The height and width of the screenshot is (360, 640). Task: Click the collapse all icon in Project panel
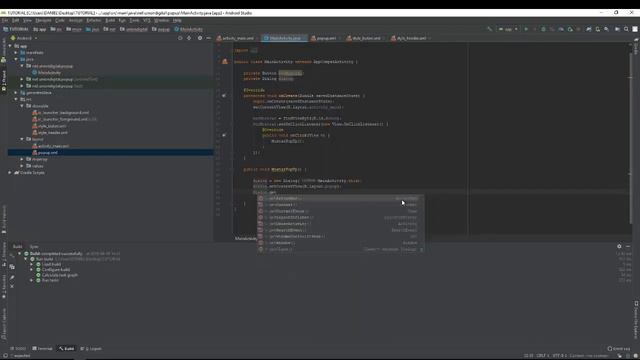click(189, 38)
